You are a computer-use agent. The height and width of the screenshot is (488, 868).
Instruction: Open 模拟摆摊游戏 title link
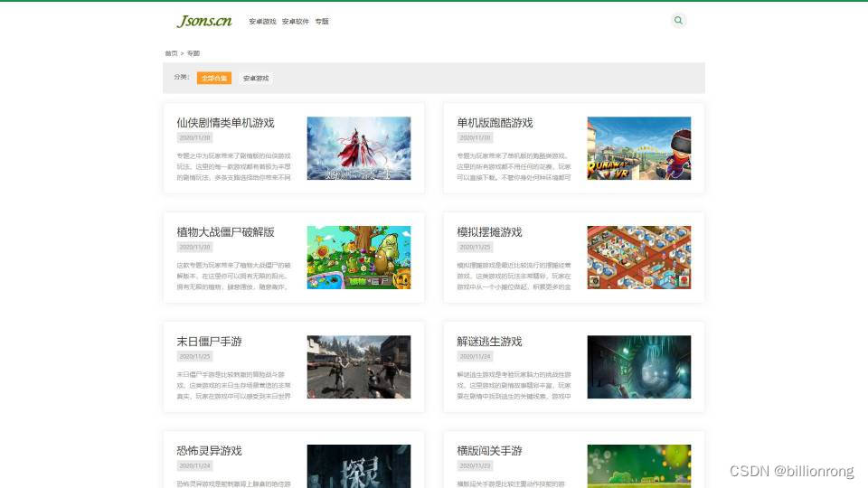(489, 232)
